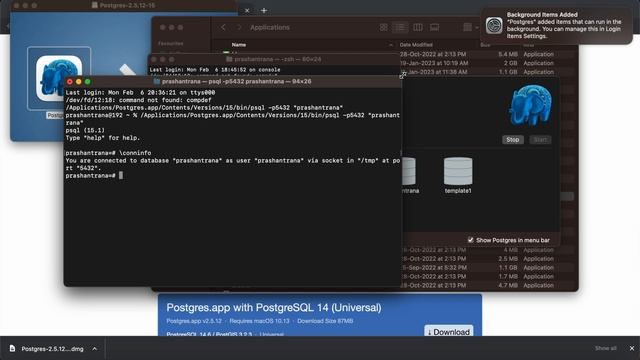640x360 pixels.
Task: Click the psql terminal prompt cursor
Action: 121,176
